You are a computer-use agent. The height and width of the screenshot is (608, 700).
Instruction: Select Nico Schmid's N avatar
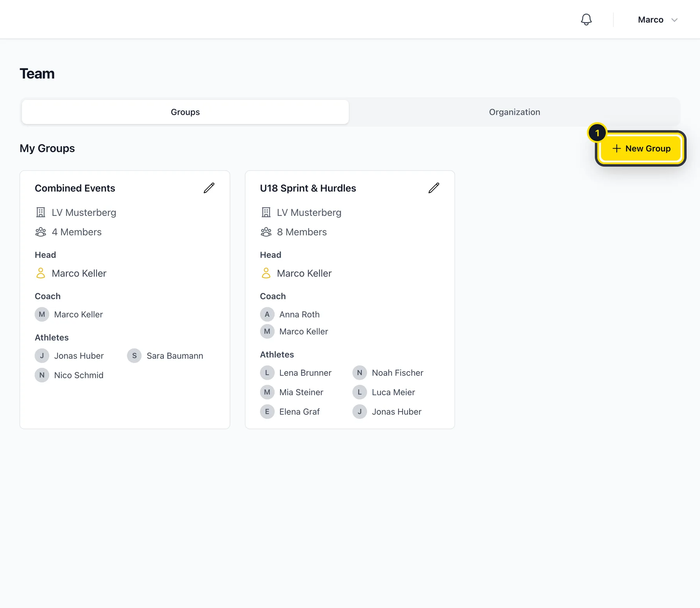coord(42,375)
